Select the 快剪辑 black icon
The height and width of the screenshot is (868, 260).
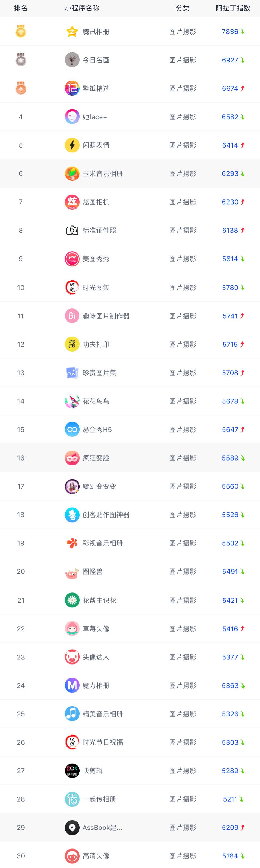pyautogui.click(x=72, y=771)
